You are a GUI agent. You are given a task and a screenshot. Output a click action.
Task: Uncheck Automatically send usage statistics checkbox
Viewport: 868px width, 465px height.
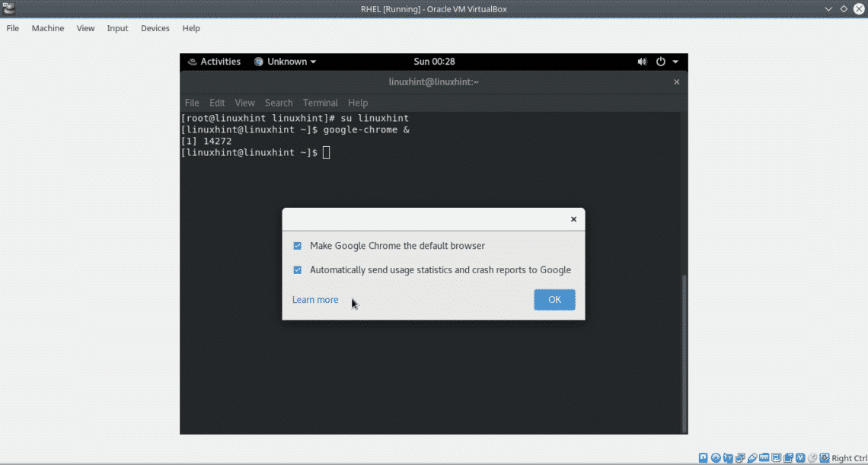pyautogui.click(x=297, y=270)
